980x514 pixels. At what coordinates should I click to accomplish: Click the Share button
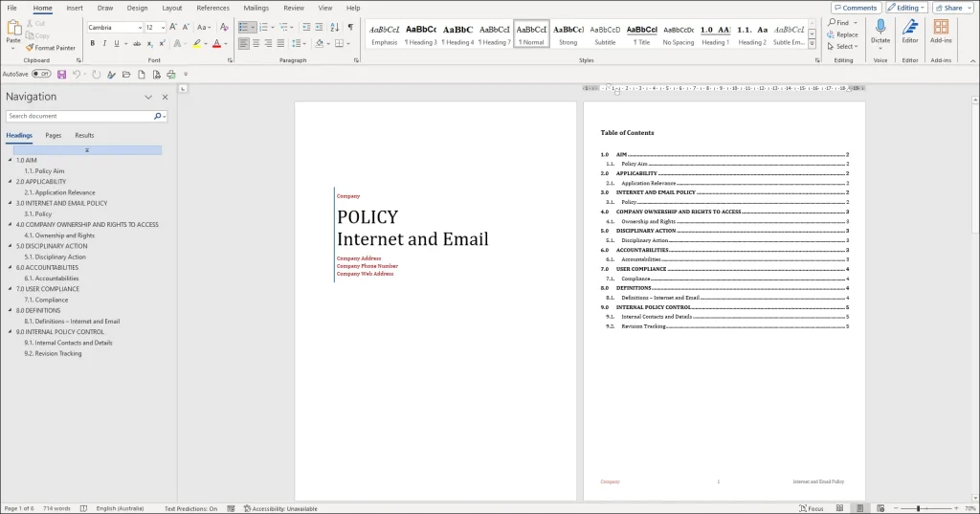[x=954, y=8]
